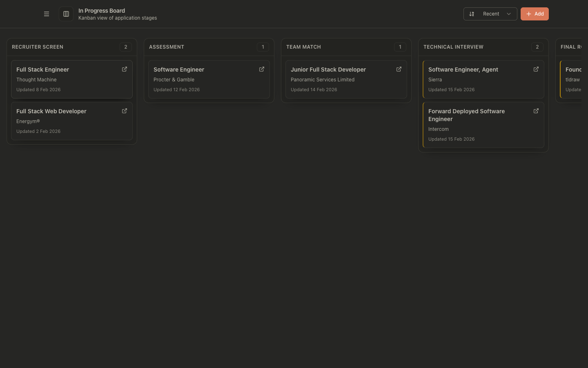
Task: Click the Technical Interview count badge
Action: [x=537, y=47]
